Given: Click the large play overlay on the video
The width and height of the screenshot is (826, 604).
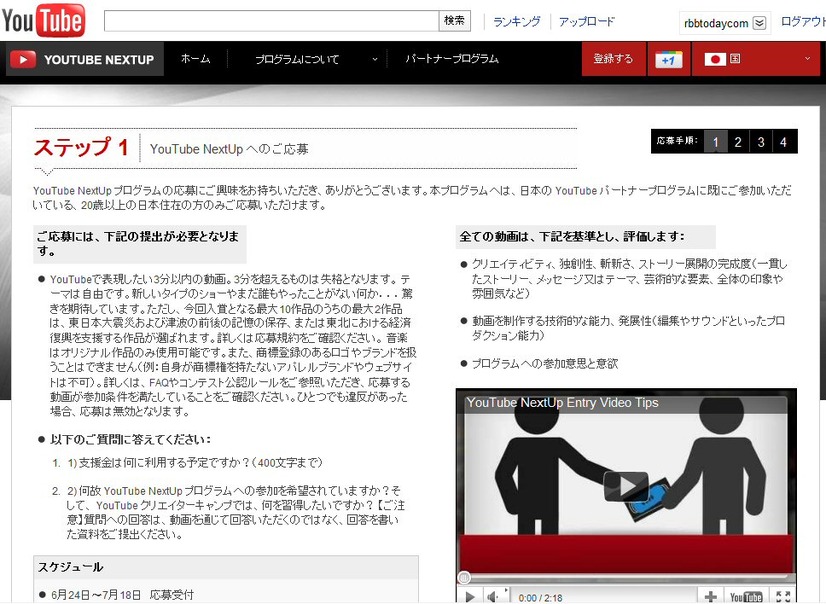Looking at the screenshot, I should click(626, 486).
